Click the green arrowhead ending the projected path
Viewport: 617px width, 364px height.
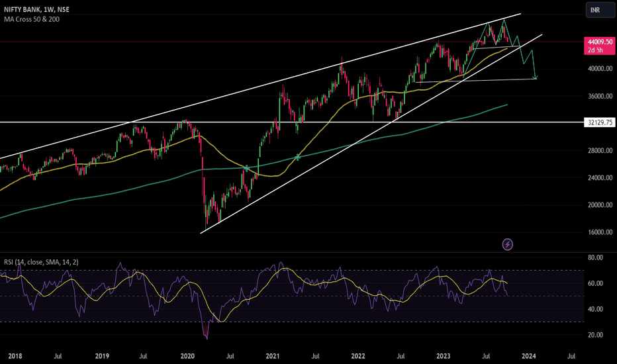pos(535,77)
